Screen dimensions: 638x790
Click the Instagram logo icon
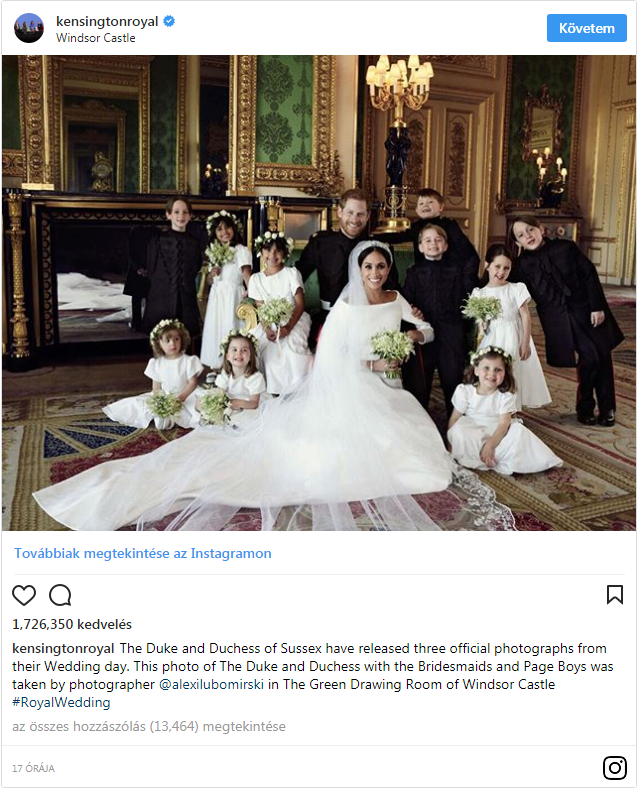[615, 768]
